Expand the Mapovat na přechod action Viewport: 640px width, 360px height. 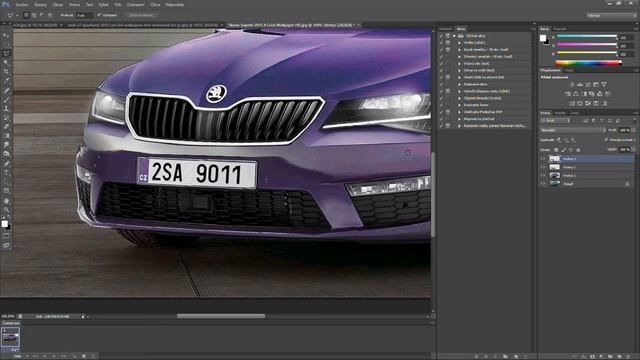click(460, 119)
